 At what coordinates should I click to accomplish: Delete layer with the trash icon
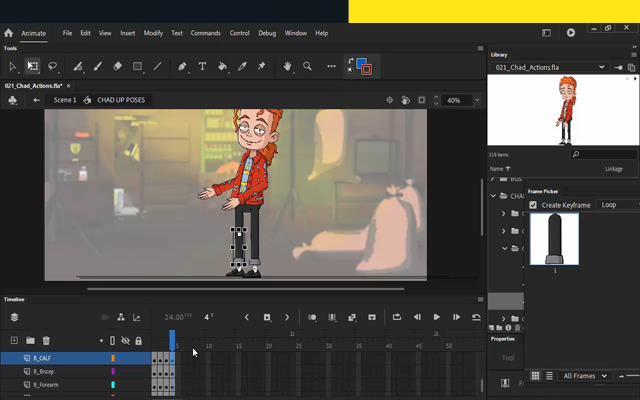point(45,341)
